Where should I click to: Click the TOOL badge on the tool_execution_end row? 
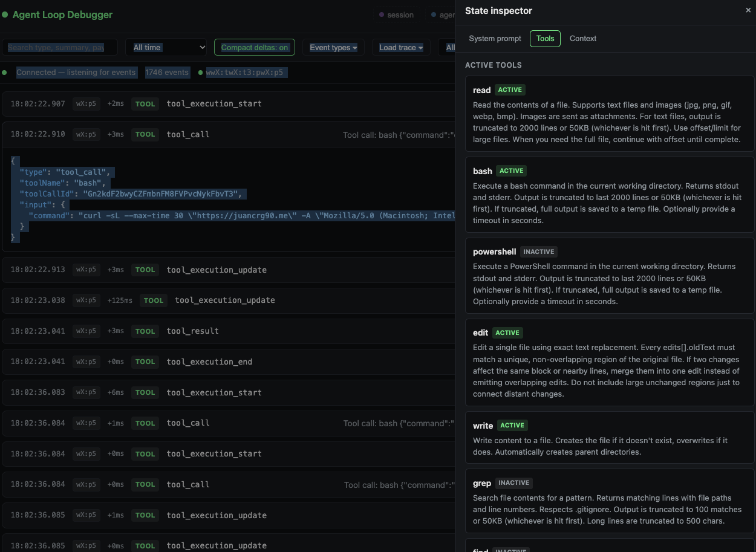[145, 362]
